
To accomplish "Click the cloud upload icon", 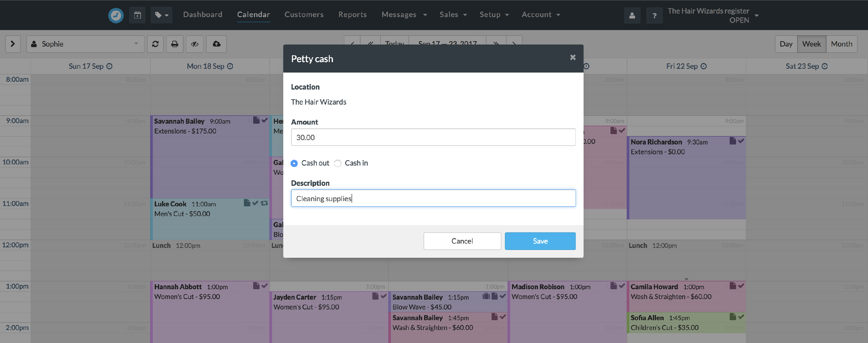I will [x=216, y=44].
